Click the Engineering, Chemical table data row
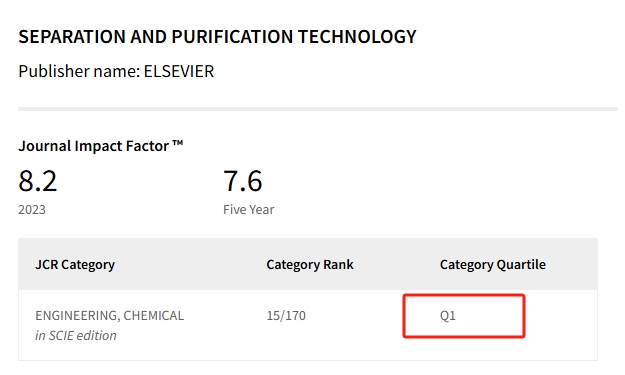The width and height of the screenshot is (625, 375). pos(308,325)
